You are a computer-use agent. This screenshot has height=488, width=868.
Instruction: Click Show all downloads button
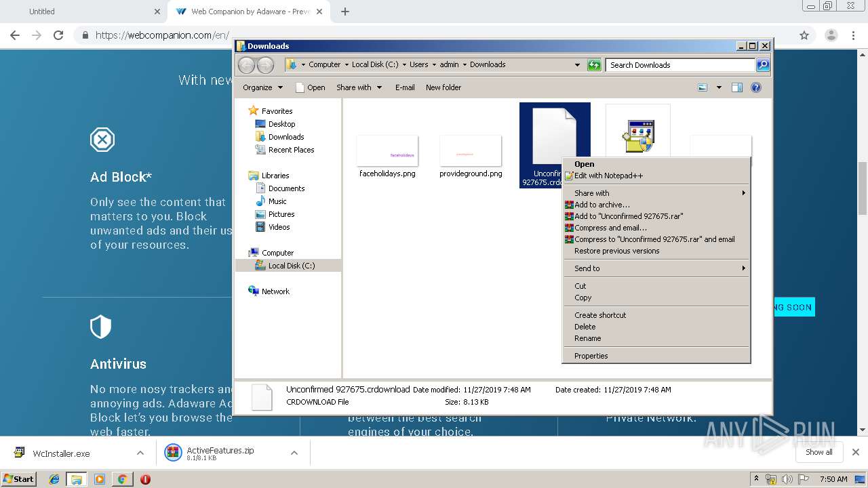pos(818,452)
